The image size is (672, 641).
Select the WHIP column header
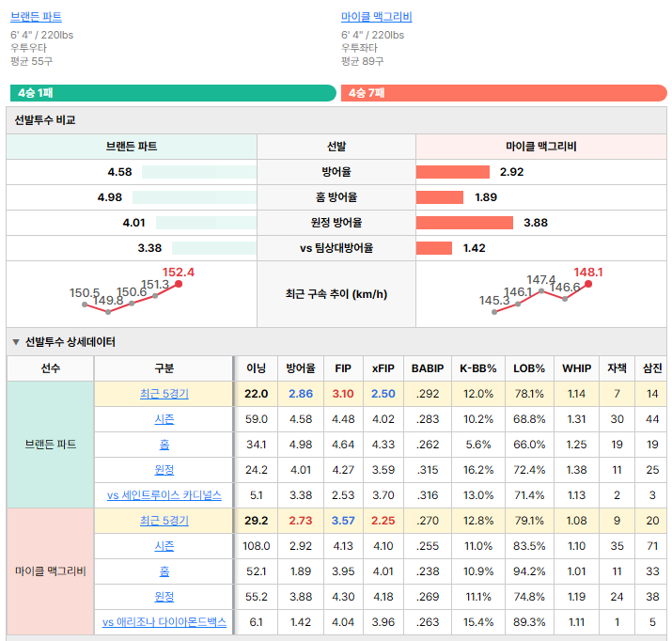(576, 368)
